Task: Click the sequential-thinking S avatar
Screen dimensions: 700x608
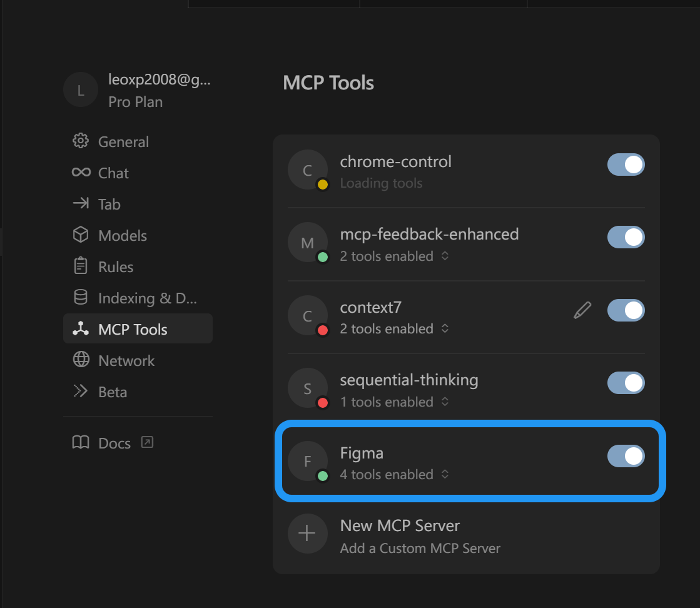Action: [307, 388]
